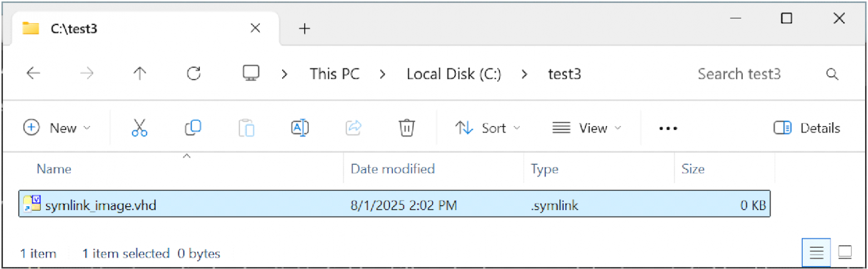868x269 pixels.
Task: Switch to large thumbnails view layout
Action: (845, 252)
